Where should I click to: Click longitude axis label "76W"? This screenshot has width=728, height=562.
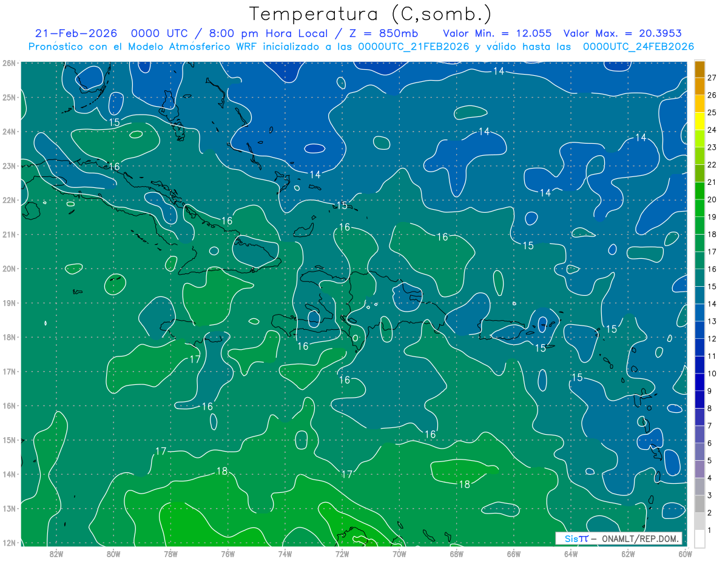[x=227, y=554]
